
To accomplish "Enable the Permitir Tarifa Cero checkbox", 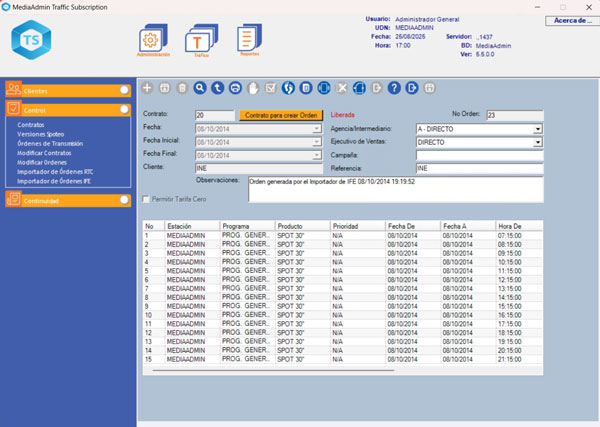I will [x=146, y=199].
